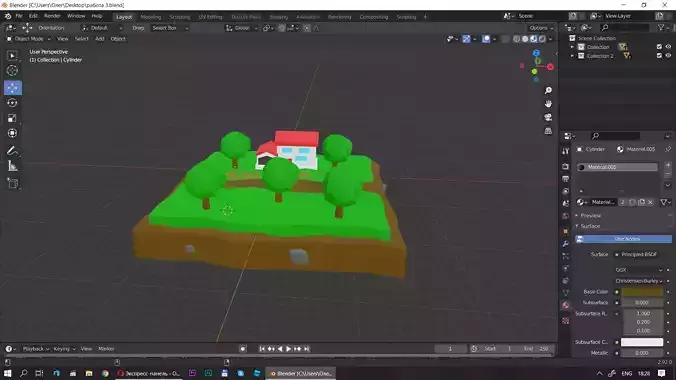This screenshot has width=676, height=380.
Task: Collapse the Surface panel
Action: 590,226
